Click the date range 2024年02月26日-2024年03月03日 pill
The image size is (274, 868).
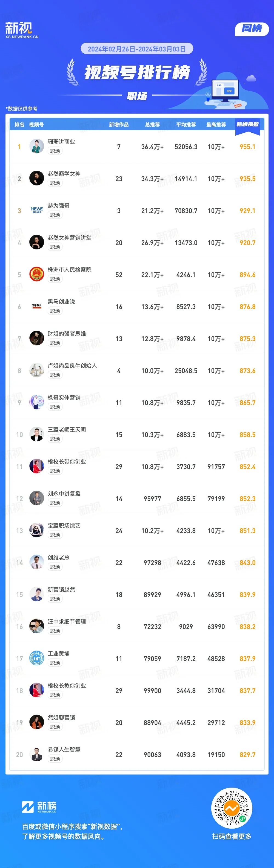tap(137, 49)
